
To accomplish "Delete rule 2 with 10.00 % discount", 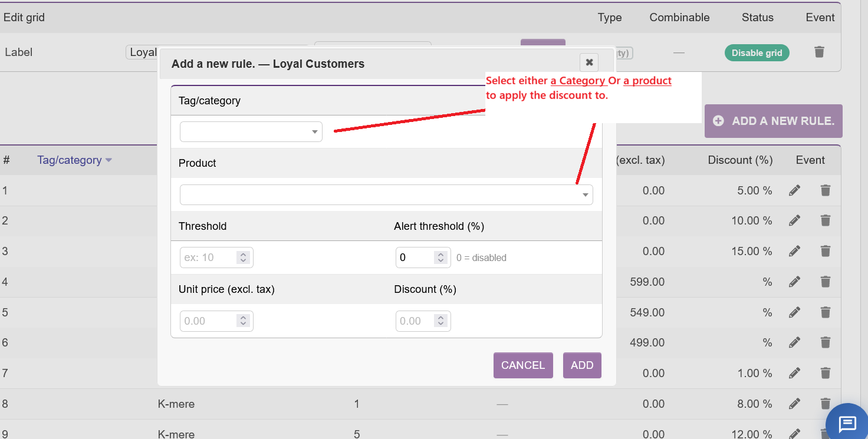I will [826, 220].
